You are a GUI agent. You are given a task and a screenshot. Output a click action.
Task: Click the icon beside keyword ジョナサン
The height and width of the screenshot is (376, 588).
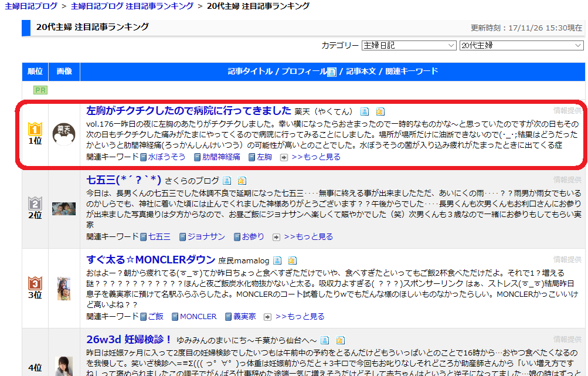click(x=183, y=237)
